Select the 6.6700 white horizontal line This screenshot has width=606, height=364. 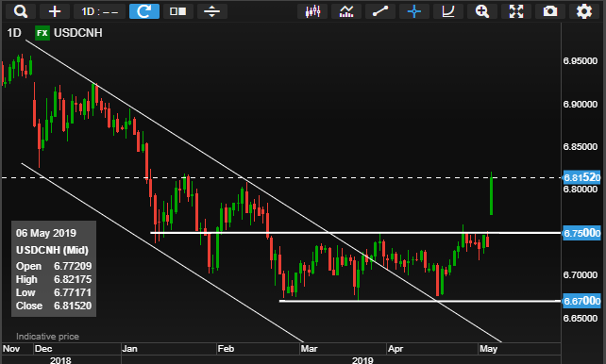420,301
